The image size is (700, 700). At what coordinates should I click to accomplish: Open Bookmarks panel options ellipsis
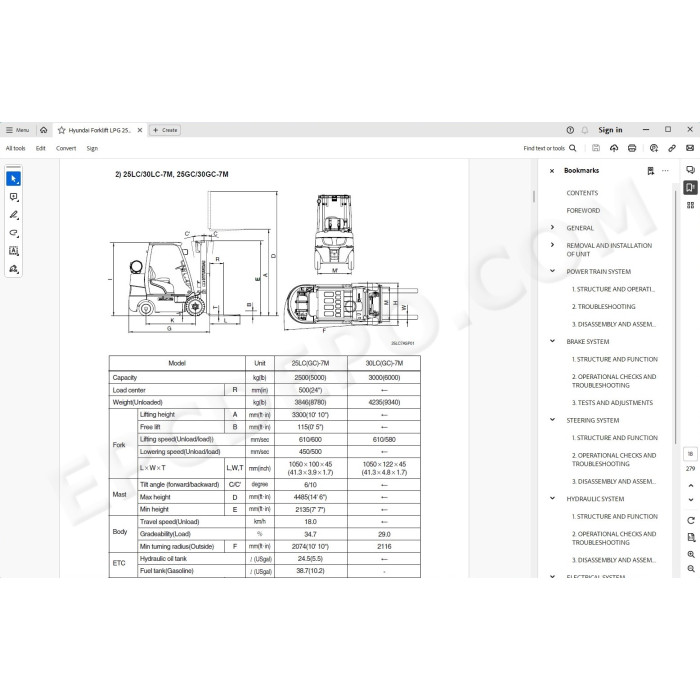tap(665, 171)
